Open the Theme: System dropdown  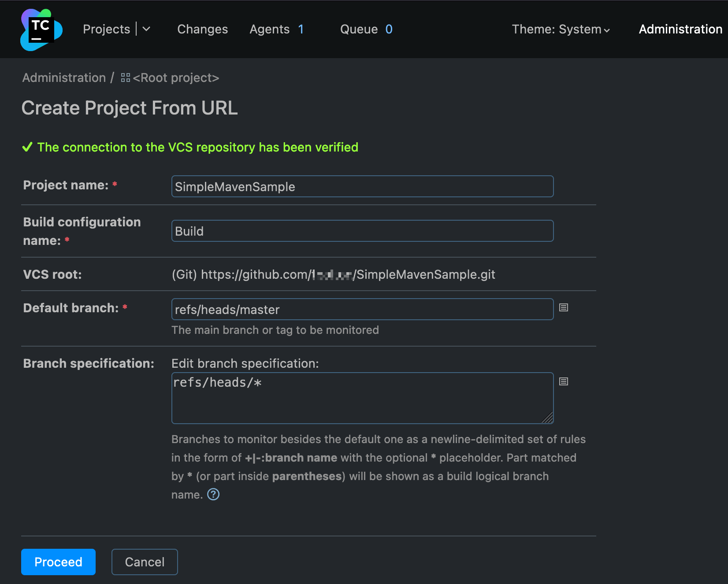[561, 29]
